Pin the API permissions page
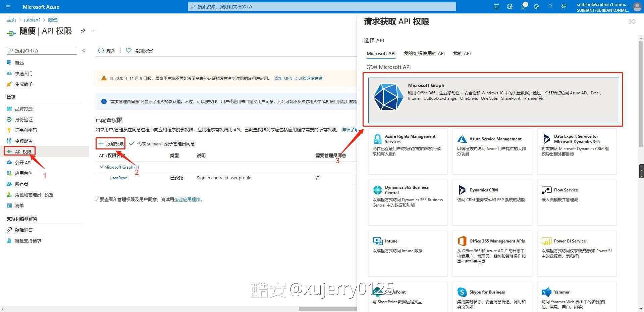This screenshot has width=644, height=312. tap(83, 31)
